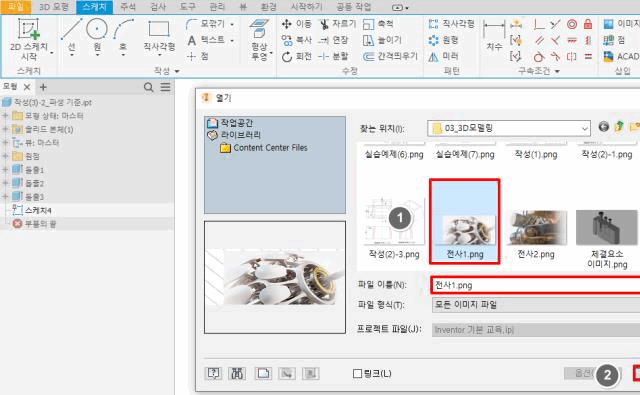Select the 자르기 trim tool
Image resolution: width=640 pixels, height=395 pixels.
click(338, 24)
